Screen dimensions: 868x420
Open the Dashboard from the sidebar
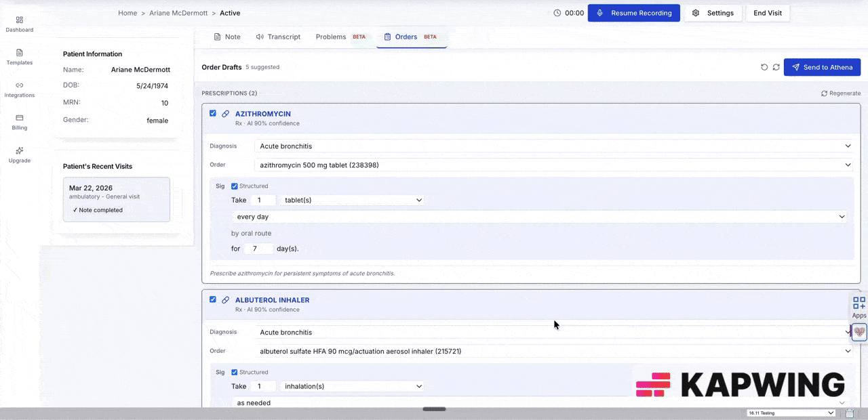pyautogui.click(x=19, y=24)
